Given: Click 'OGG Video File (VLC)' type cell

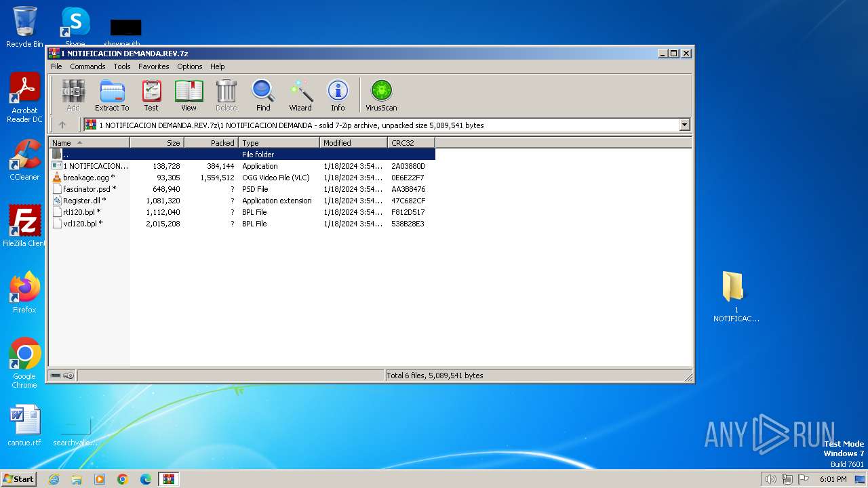Looking at the screenshot, I should pos(276,178).
